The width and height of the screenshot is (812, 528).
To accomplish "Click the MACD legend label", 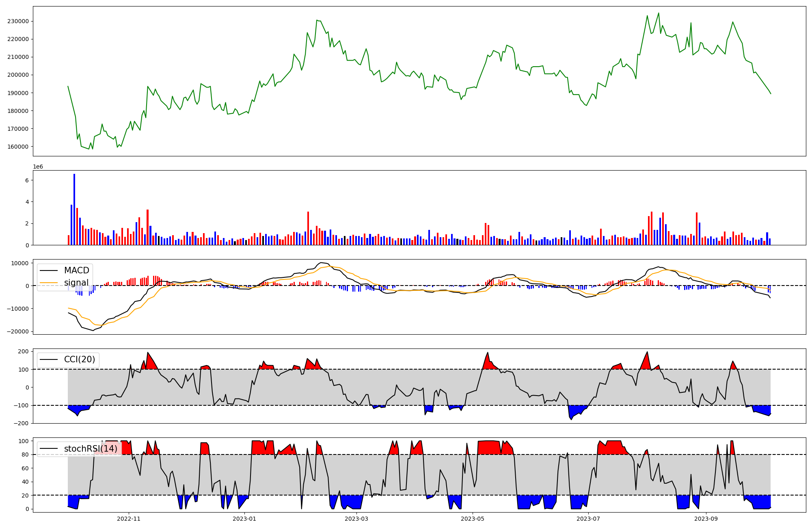I will 76,270.
